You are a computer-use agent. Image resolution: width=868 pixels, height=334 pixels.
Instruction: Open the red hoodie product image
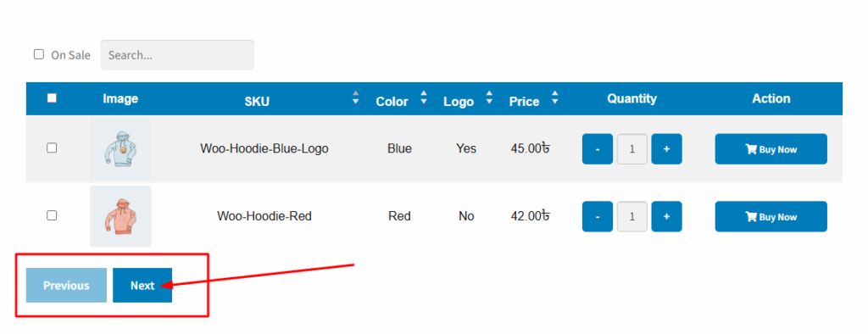120,216
